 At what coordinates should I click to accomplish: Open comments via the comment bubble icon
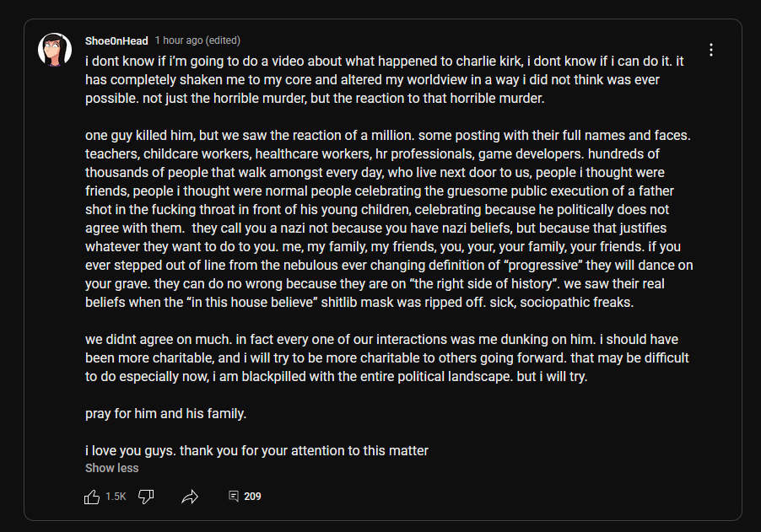[x=234, y=497]
